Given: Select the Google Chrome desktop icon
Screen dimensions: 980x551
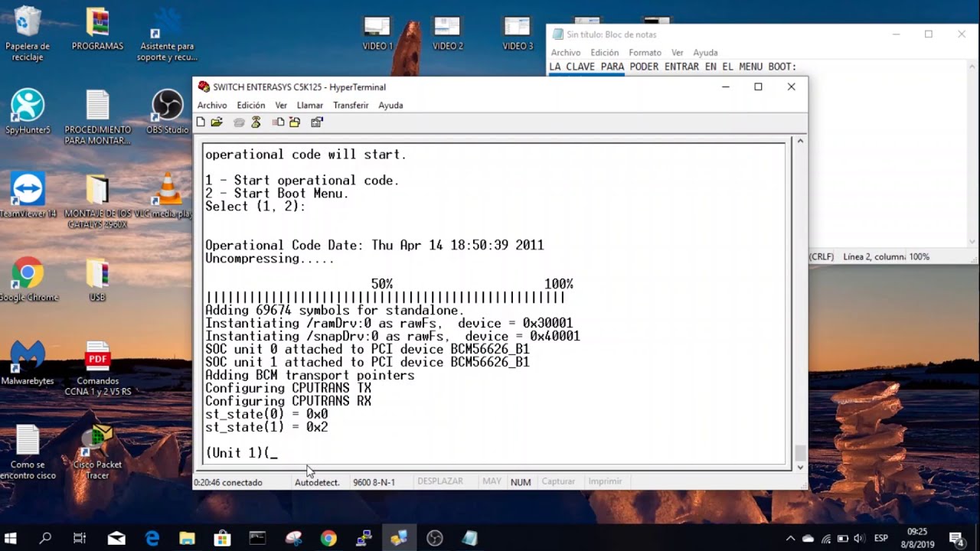Looking at the screenshot, I should click(28, 279).
